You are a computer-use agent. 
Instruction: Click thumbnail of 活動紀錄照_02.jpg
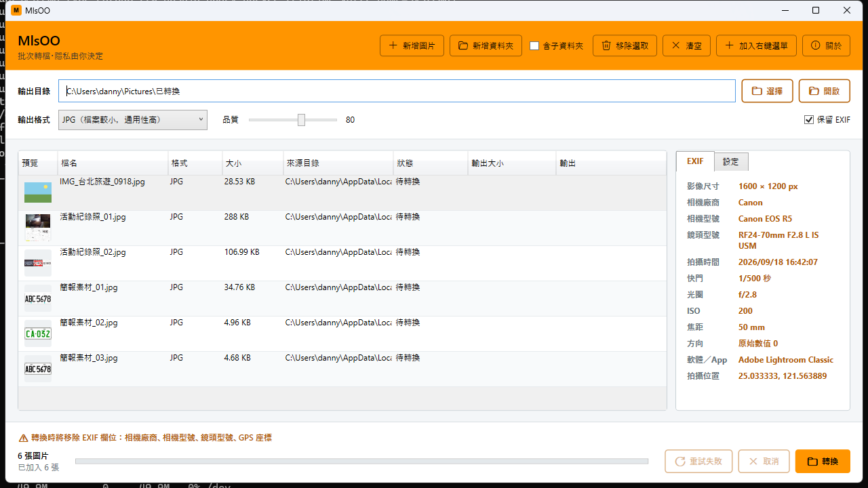[38, 263]
